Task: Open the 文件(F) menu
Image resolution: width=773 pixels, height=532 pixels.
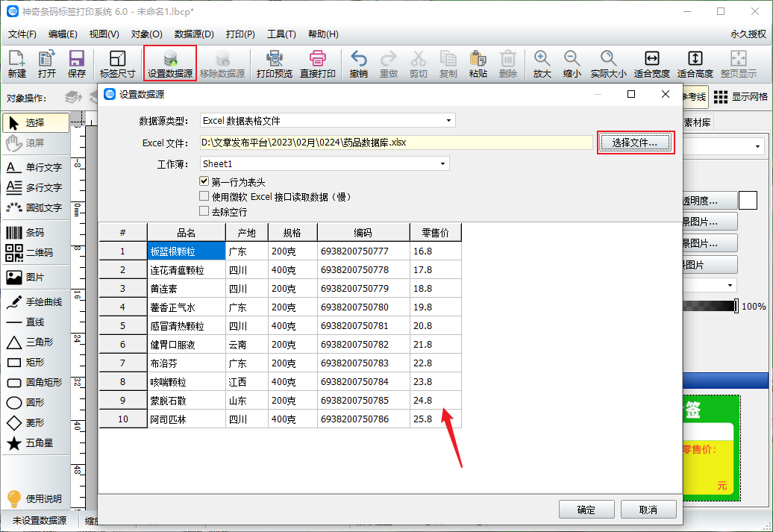Action: (x=22, y=34)
